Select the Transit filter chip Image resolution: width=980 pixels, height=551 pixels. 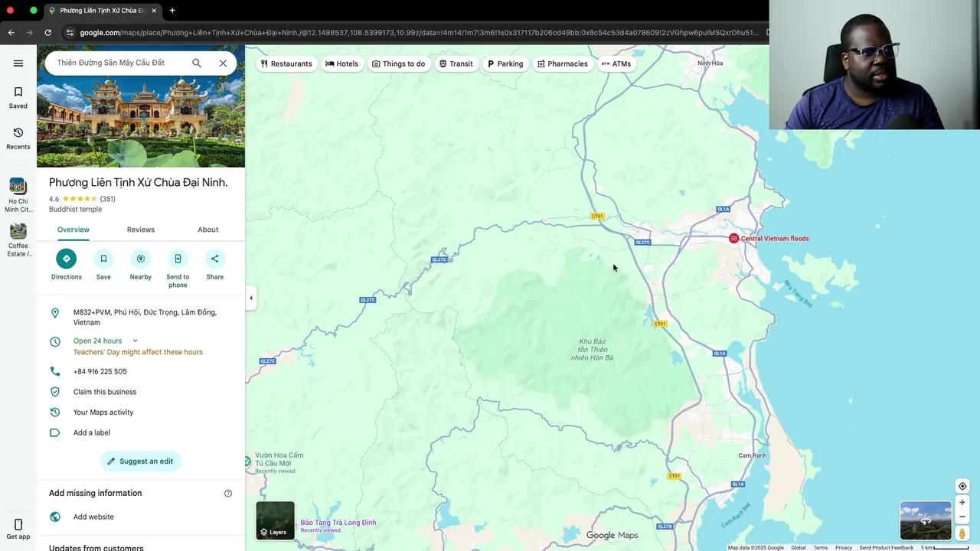pyautogui.click(x=456, y=64)
